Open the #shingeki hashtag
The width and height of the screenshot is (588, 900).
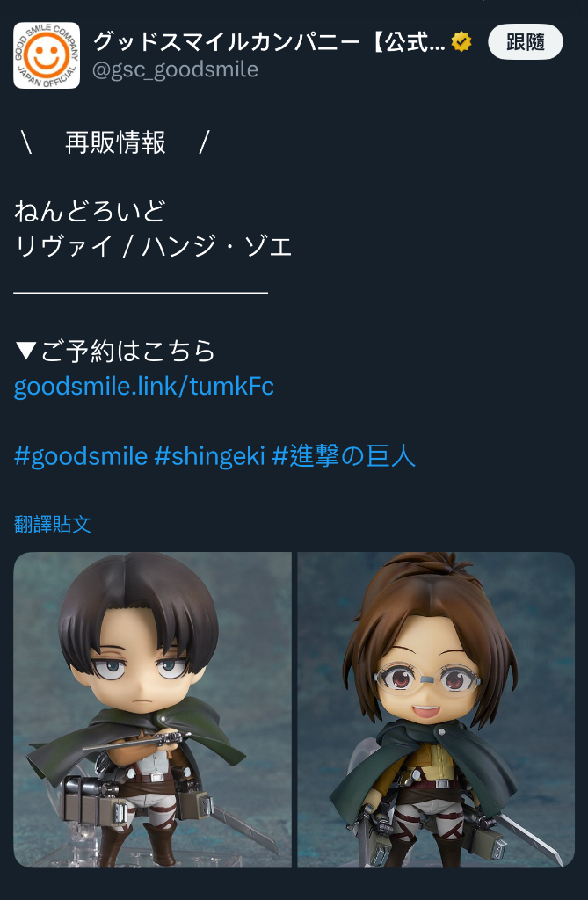[209, 456]
